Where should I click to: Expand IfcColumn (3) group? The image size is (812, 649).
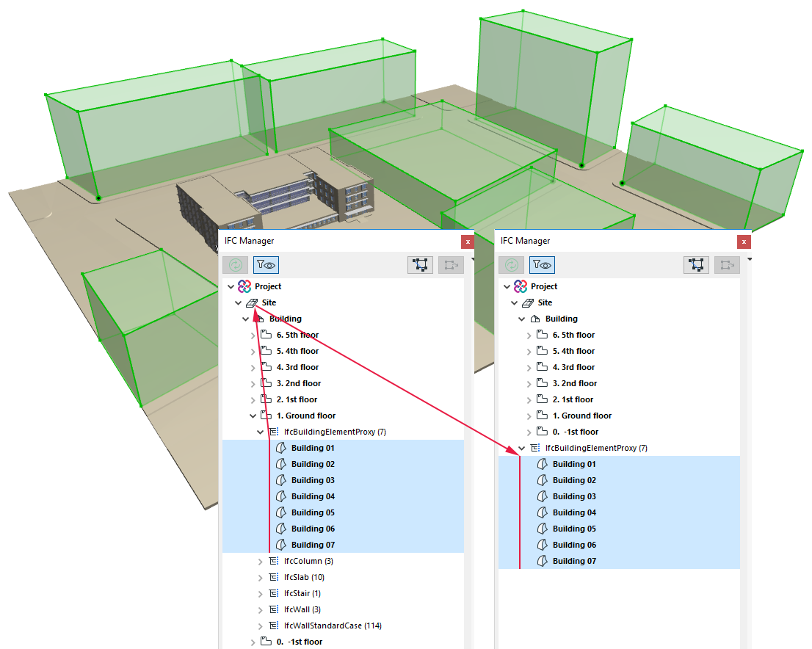261,562
